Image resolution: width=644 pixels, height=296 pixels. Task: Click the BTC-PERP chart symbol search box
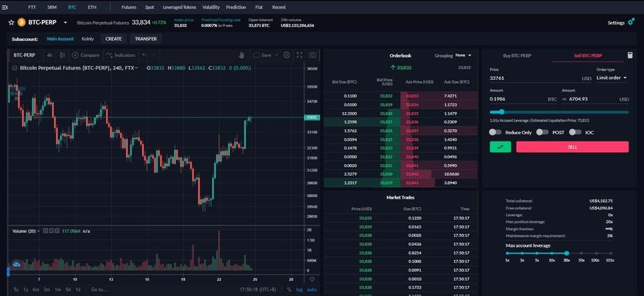[24, 55]
